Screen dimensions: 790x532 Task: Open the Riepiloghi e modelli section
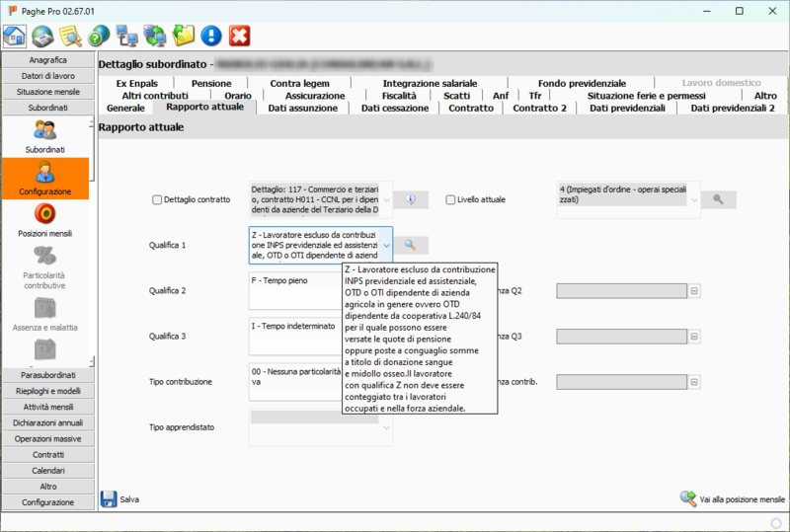click(47, 390)
